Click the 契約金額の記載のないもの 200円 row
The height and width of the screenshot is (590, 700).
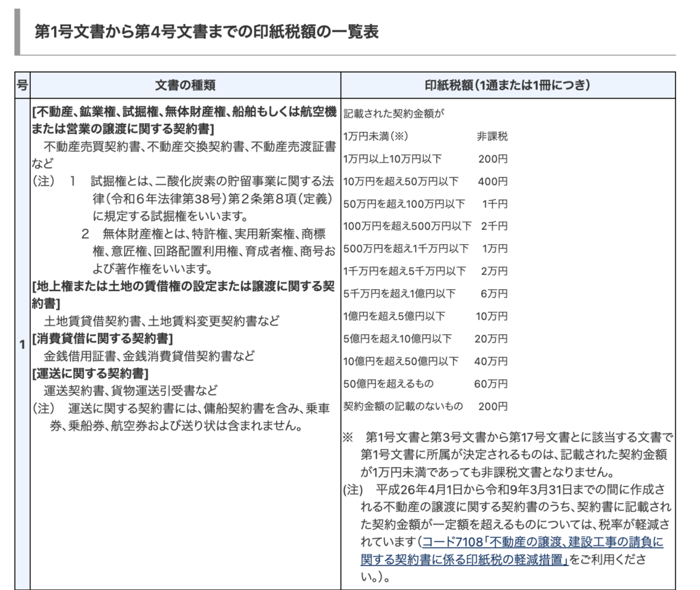pos(425,406)
